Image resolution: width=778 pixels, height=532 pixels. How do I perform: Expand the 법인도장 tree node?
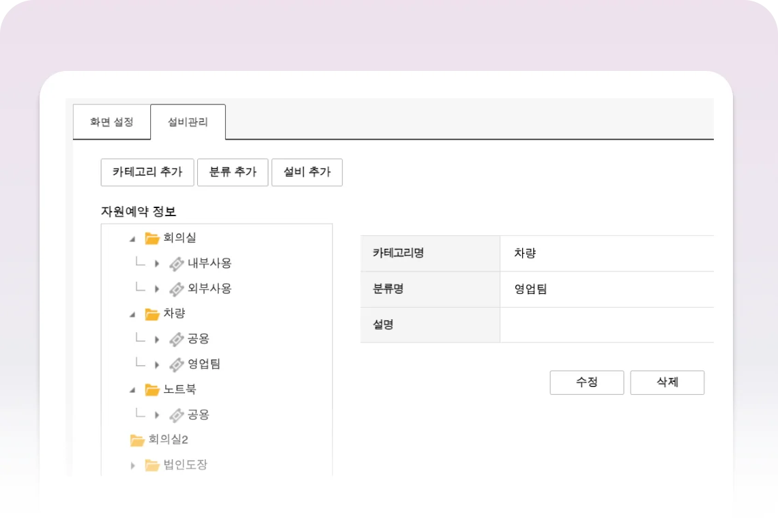tap(132, 466)
